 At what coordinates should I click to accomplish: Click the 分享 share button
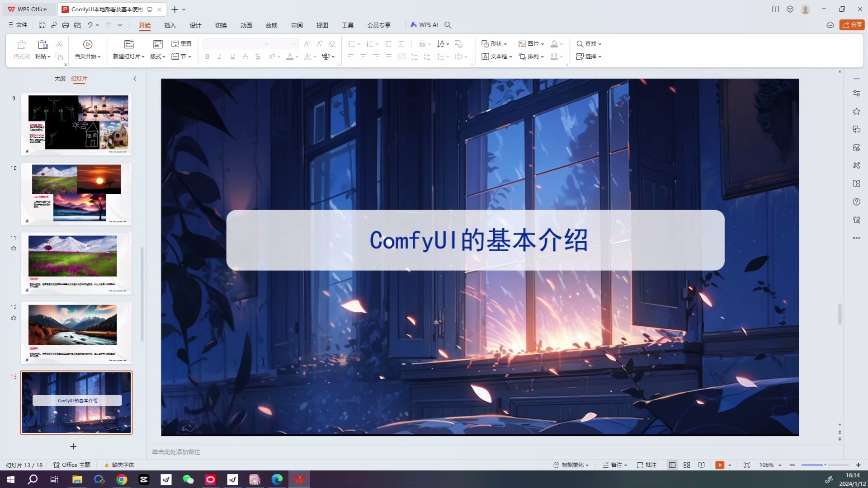(852, 25)
